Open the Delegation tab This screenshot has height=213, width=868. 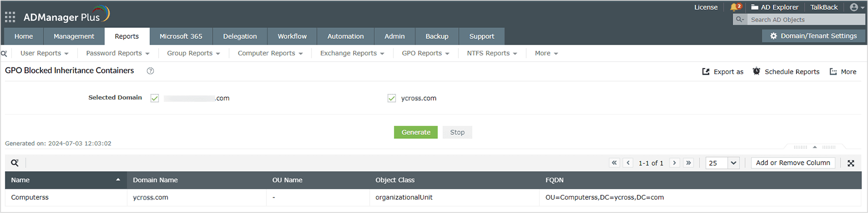click(x=240, y=36)
